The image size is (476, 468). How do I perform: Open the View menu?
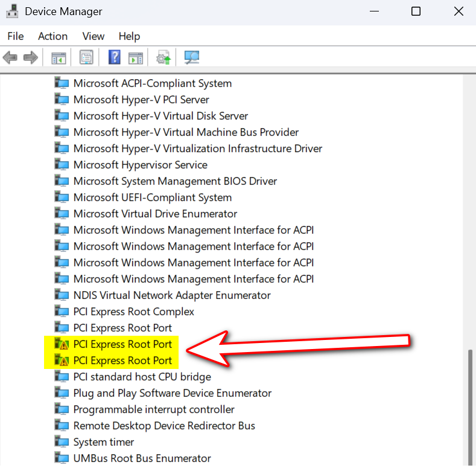(x=94, y=36)
